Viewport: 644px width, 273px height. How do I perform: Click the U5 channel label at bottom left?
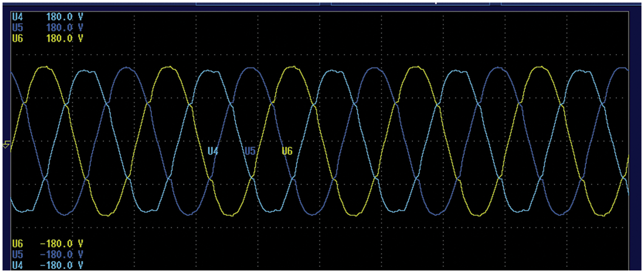18,254
